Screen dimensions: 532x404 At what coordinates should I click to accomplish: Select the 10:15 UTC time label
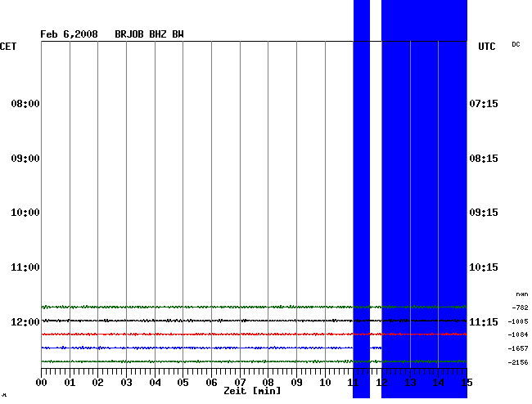click(x=484, y=267)
